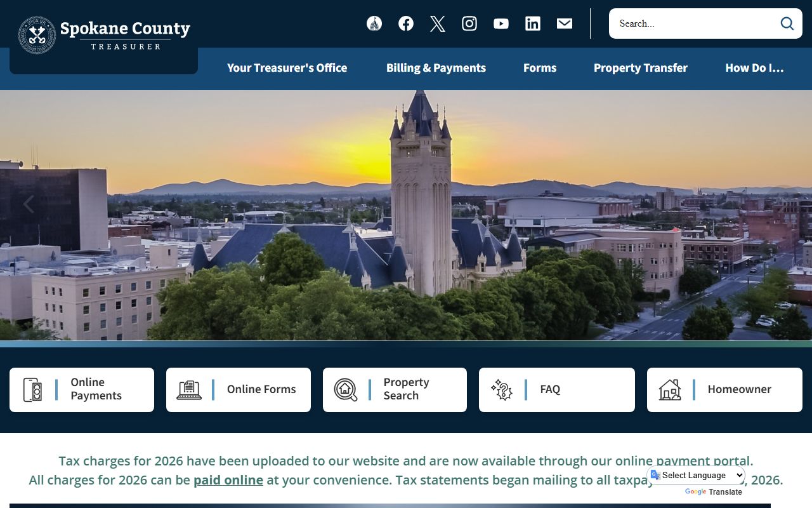Focus the Search... text field

coord(695,23)
